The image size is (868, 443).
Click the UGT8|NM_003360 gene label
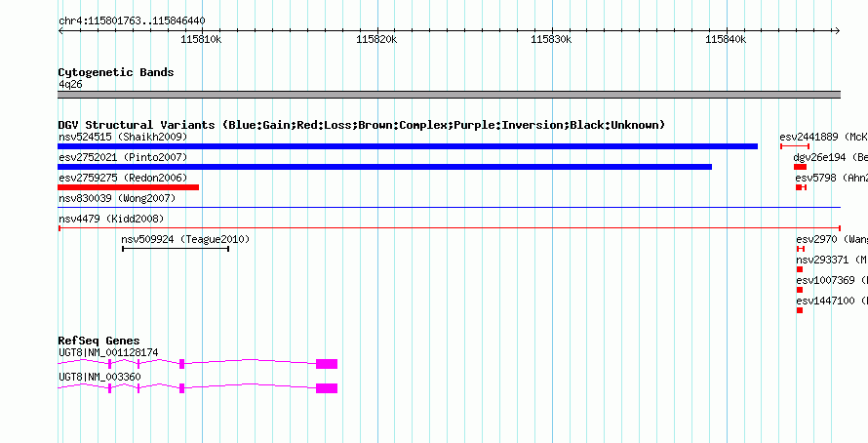pyautogui.click(x=99, y=377)
